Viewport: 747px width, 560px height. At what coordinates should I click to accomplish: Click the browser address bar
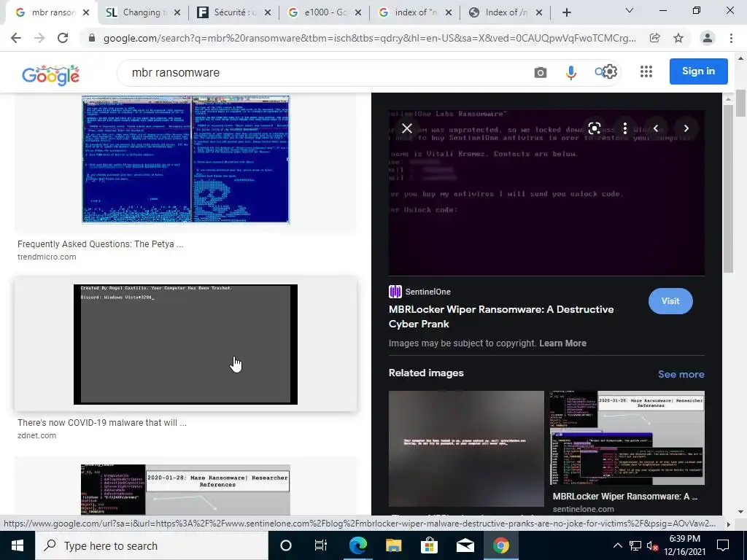coord(369,38)
